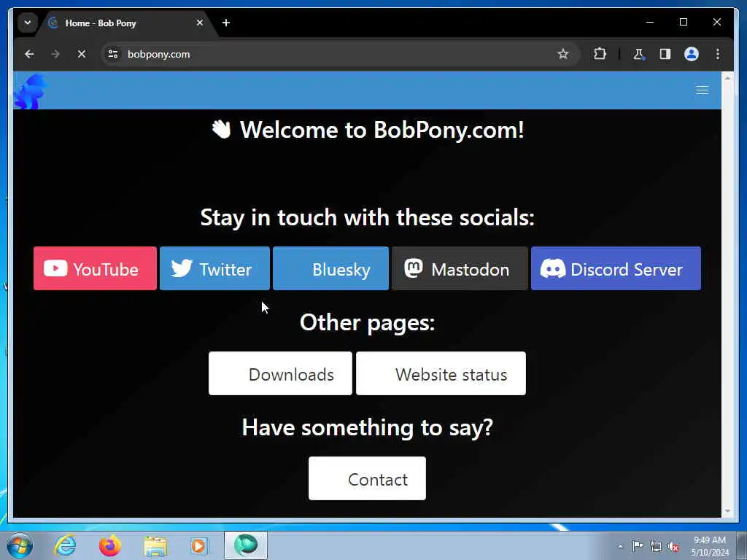
Task: Open the user profile avatar
Action: (x=692, y=54)
